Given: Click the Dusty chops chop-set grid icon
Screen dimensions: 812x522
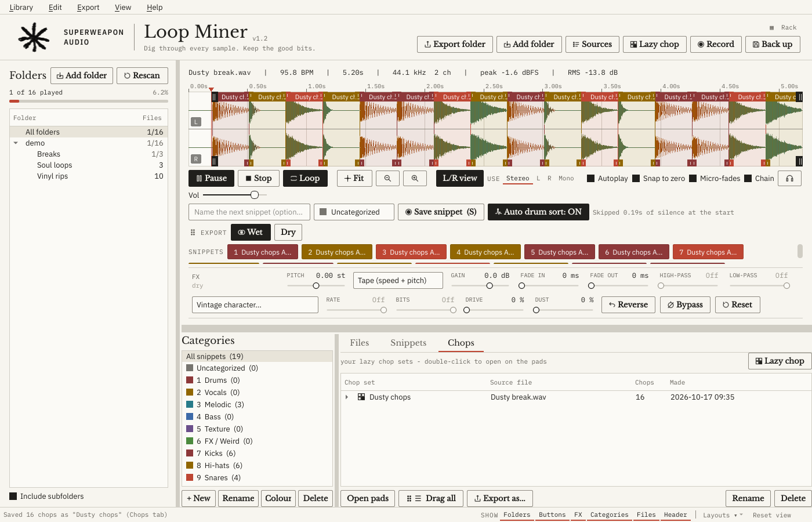Looking at the screenshot, I should click(x=361, y=397).
